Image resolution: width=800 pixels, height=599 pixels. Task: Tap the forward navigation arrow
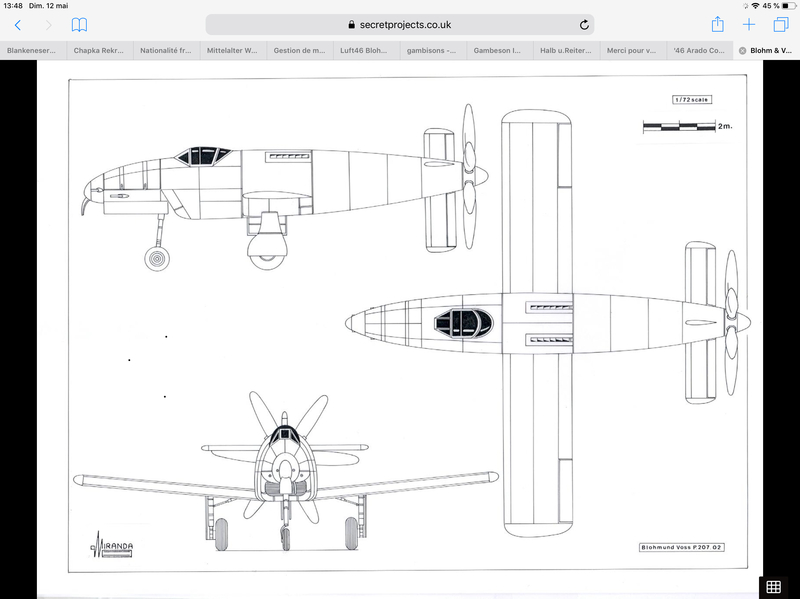(x=48, y=25)
